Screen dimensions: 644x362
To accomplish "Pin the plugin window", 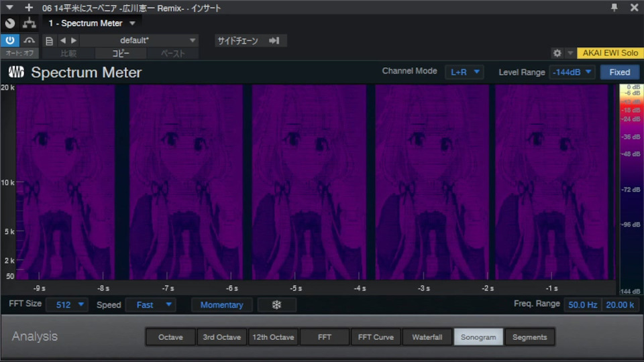I will [x=614, y=7].
